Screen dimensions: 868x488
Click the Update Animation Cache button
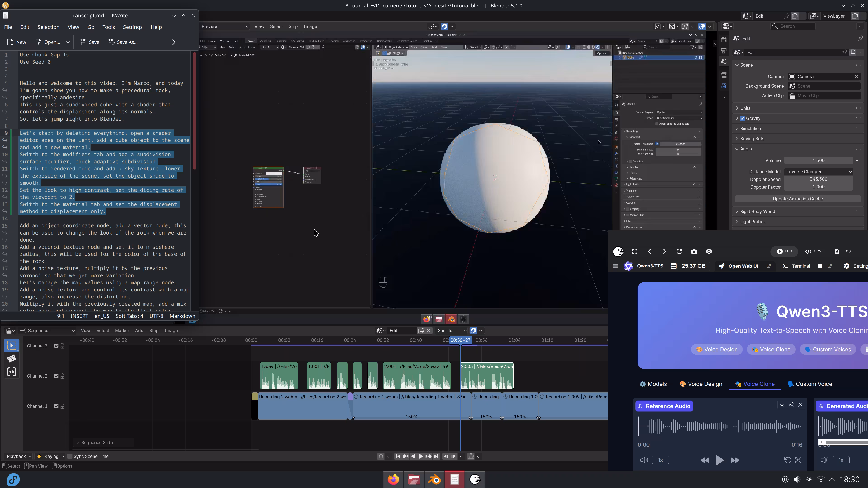tap(797, 199)
